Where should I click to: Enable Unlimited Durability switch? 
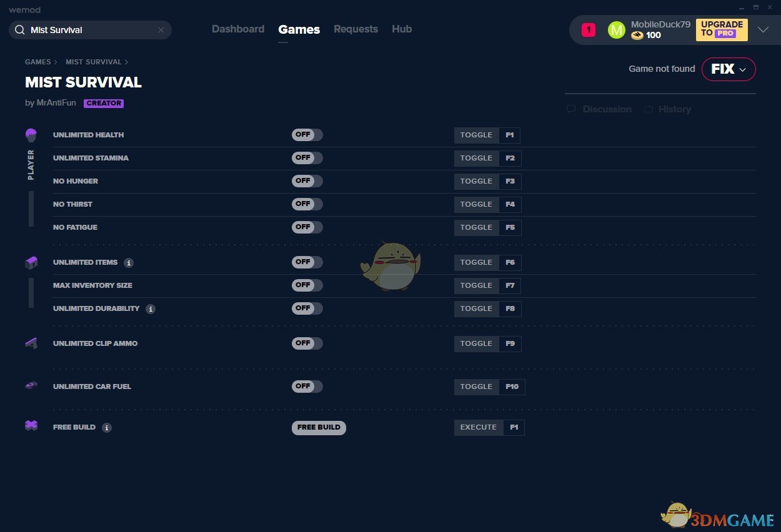pyautogui.click(x=307, y=308)
